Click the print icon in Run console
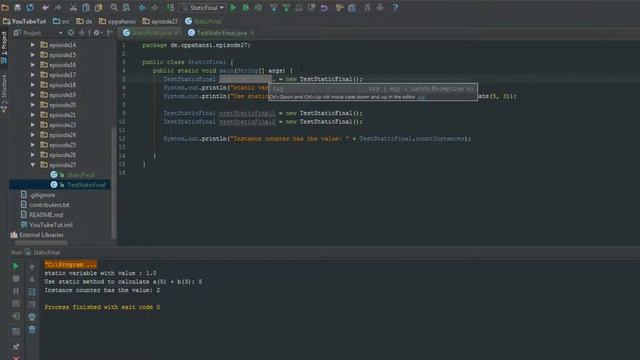This screenshot has width=640, height=360. (x=32, y=317)
